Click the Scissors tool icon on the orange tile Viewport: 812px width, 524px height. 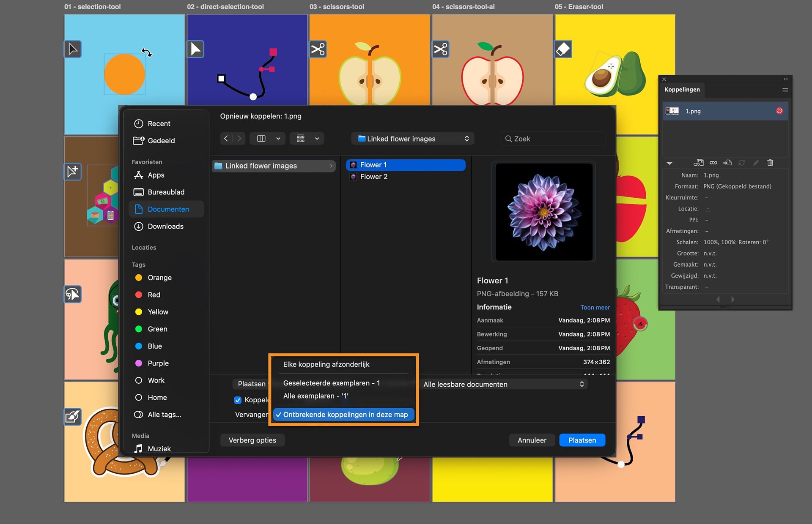tap(318, 49)
